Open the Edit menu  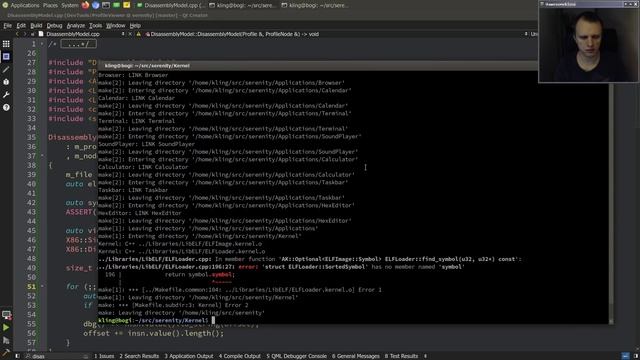pyautogui.click(x=21, y=25)
